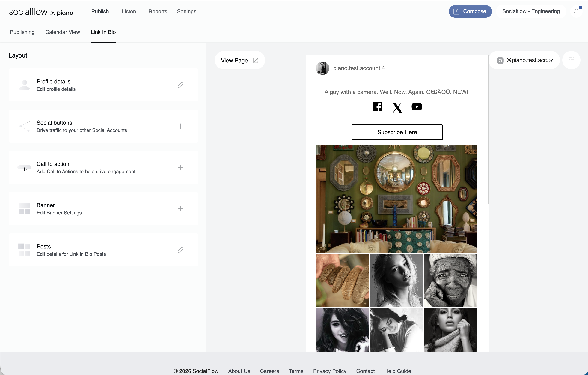This screenshot has width=588, height=375.
Task: Edit Posts using the pencil icon
Action: [x=180, y=250]
